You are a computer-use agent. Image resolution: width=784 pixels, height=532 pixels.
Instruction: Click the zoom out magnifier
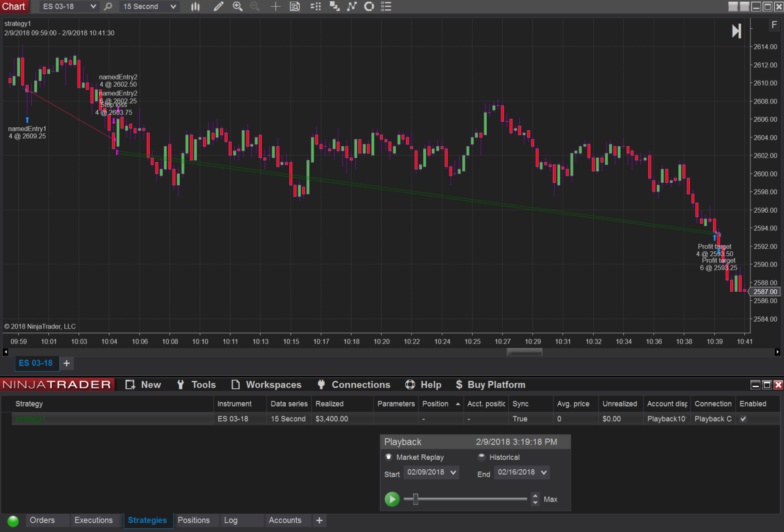pyautogui.click(x=254, y=7)
